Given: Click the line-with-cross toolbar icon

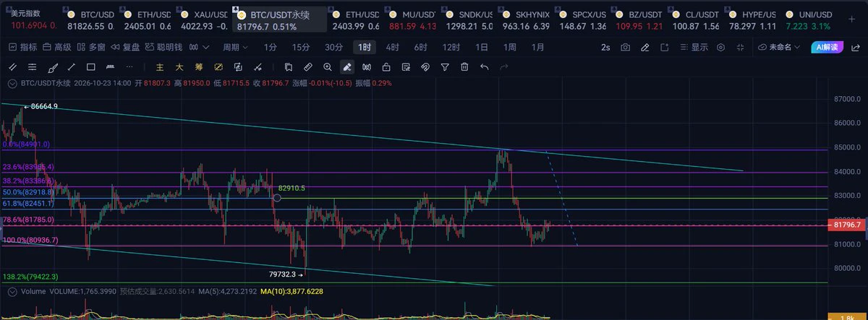Looking at the screenshot, I should coord(258,67).
